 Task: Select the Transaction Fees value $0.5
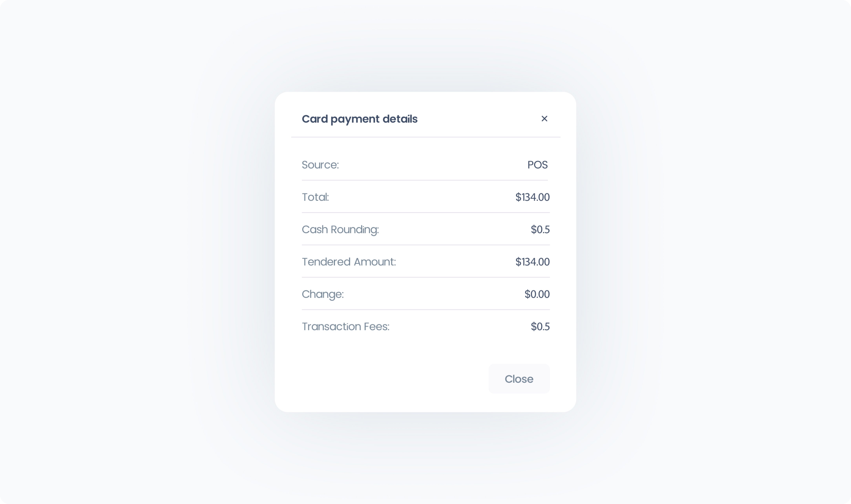(540, 326)
